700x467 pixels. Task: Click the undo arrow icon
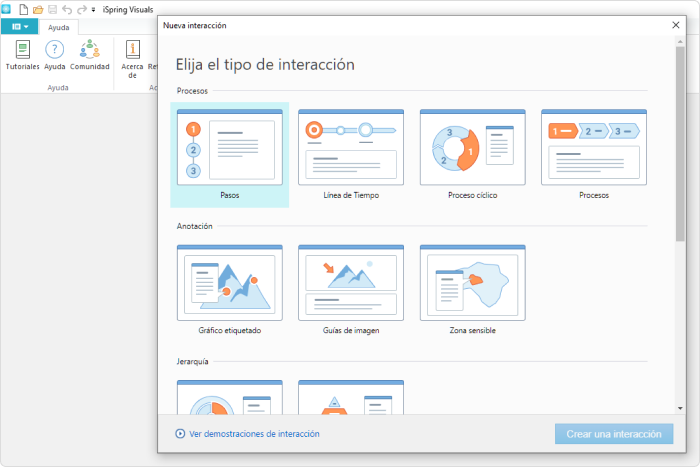pos(67,9)
